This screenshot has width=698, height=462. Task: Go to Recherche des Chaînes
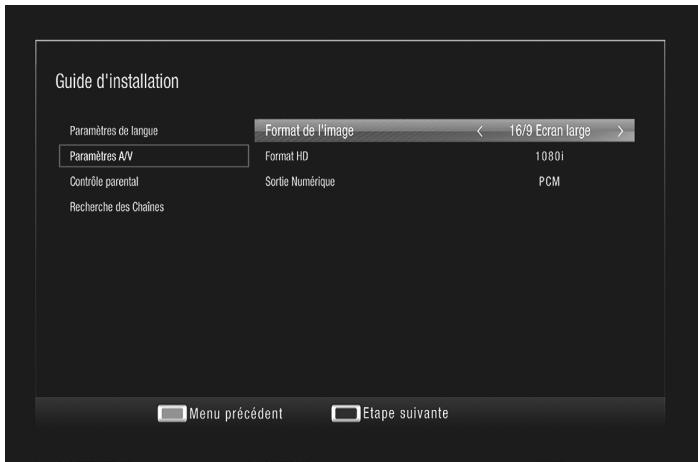116,207
